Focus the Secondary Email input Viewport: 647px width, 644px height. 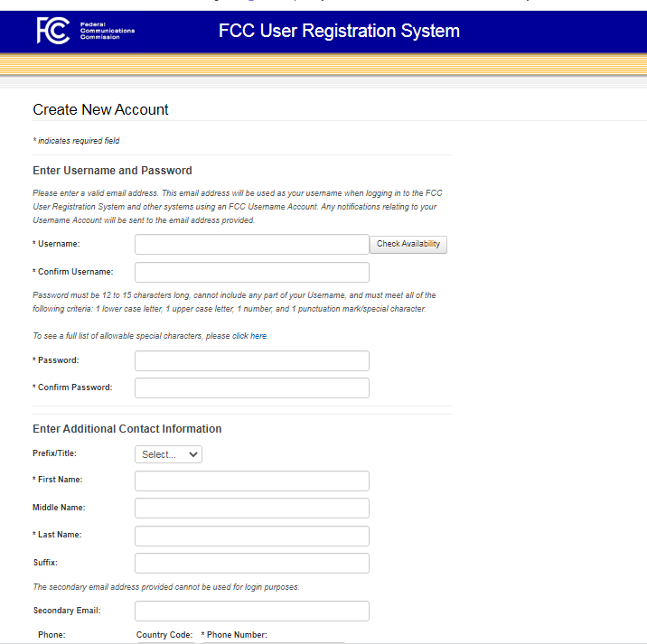click(251, 611)
